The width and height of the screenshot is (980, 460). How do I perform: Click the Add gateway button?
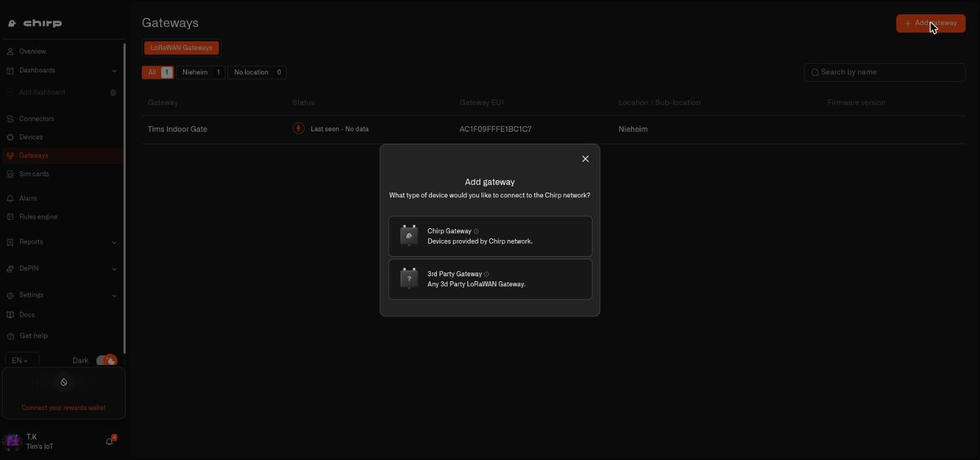(x=931, y=23)
